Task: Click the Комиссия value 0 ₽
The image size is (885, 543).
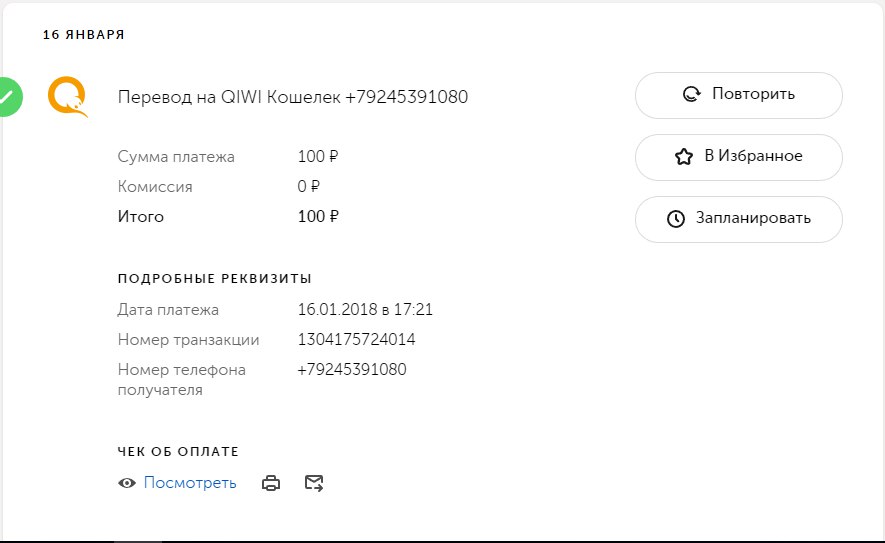Action: [308, 187]
